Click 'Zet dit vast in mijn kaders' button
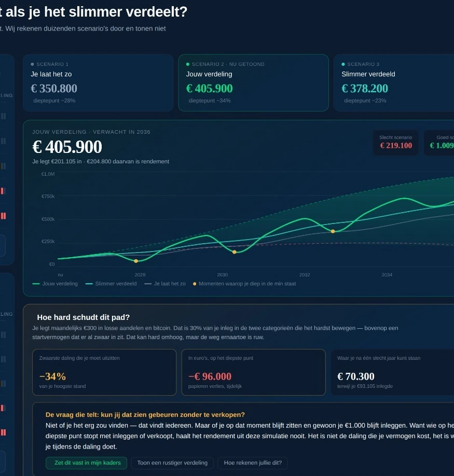 click(x=87, y=463)
